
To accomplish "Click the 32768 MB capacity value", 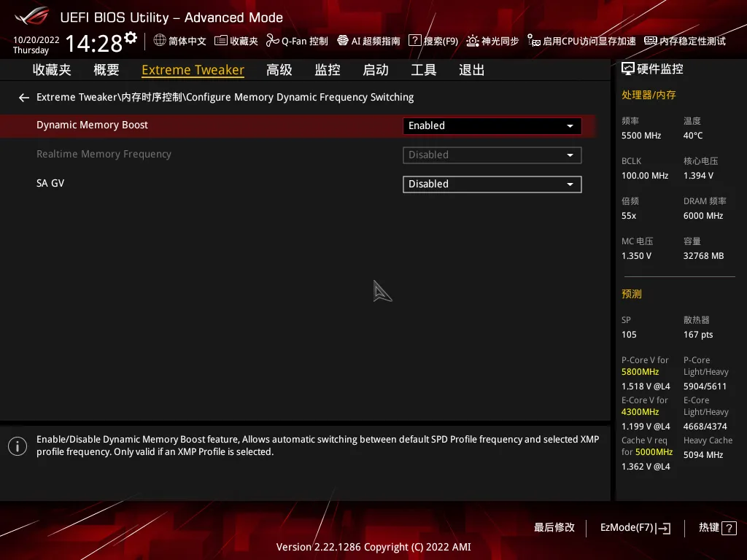I will click(x=704, y=256).
